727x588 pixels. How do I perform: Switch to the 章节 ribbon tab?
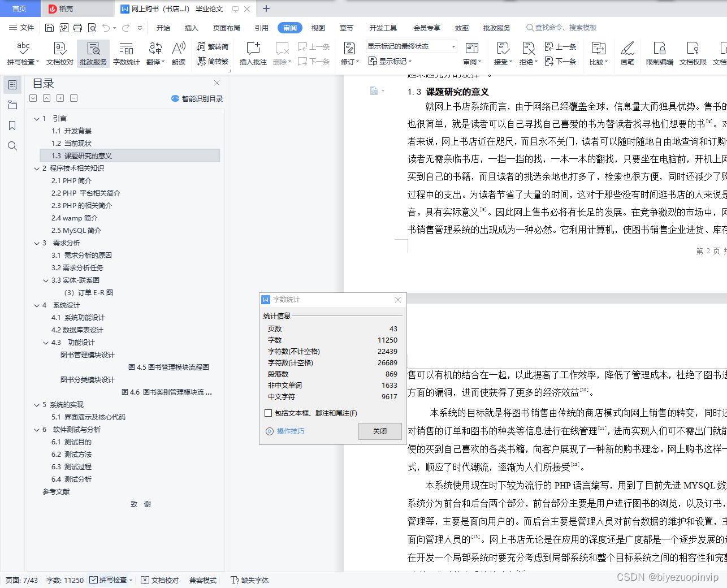pyautogui.click(x=347, y=28)
